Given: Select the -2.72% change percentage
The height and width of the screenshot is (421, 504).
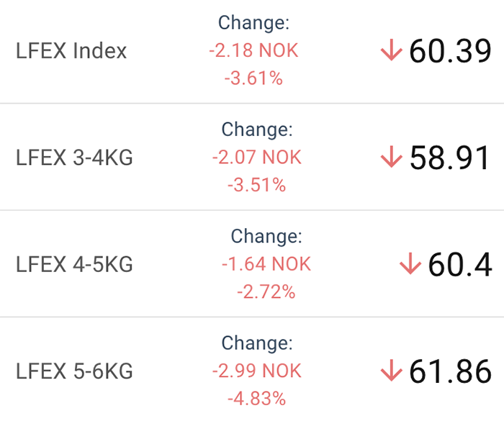Looking at the screenshot, I should 266,291.
